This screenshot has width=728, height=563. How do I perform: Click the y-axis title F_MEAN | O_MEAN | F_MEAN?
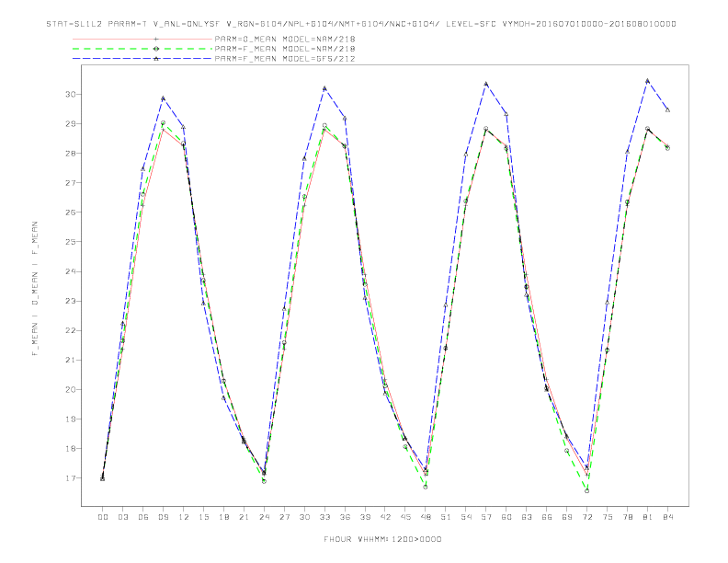tap(35, 289)
